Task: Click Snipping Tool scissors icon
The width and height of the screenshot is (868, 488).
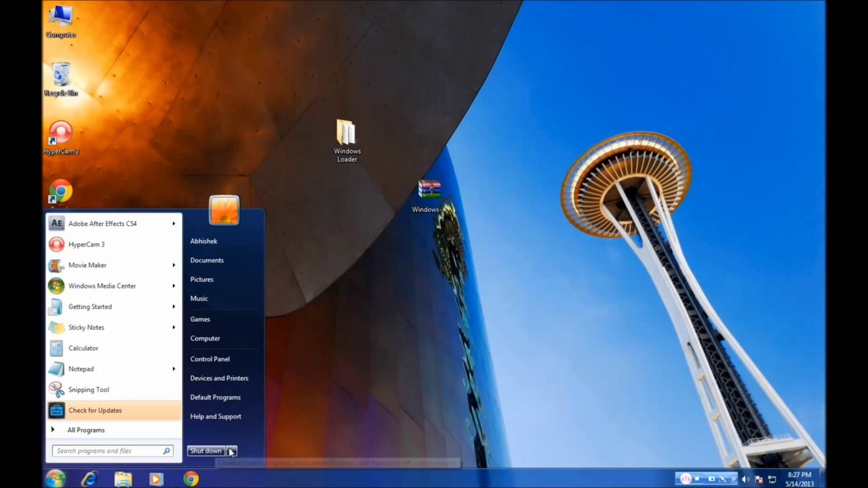Action: [57, 390]
